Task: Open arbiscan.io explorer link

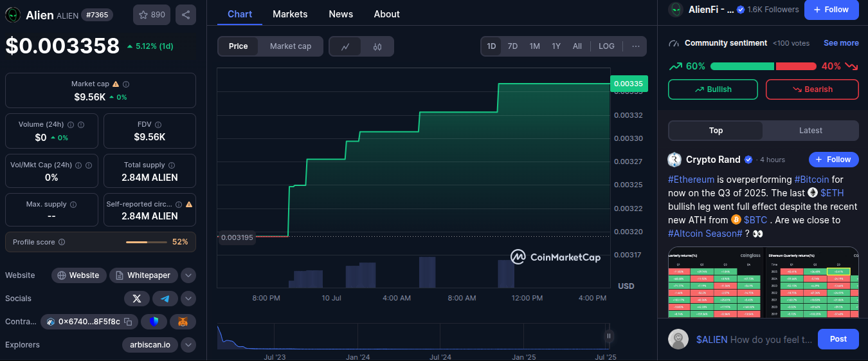Action: 150,345
